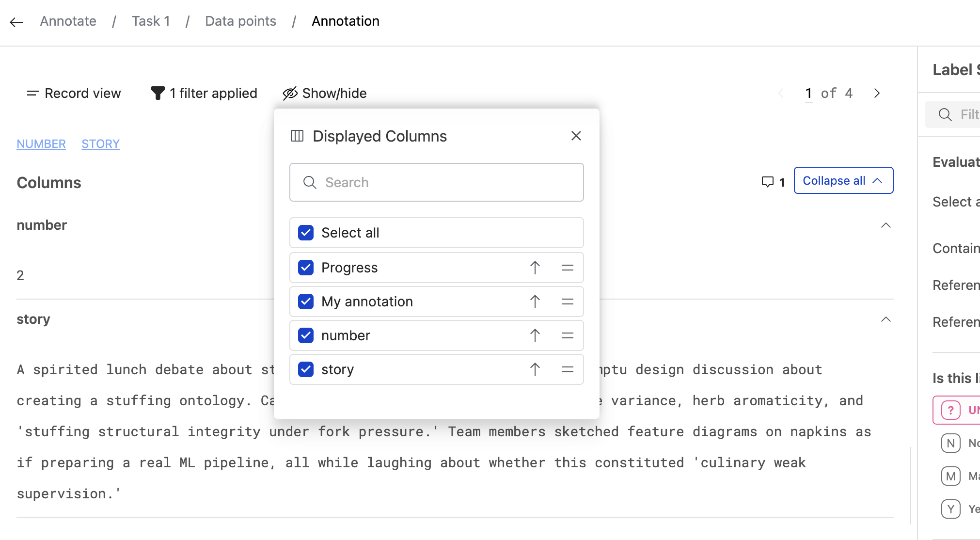Click the filter icon near '1 filter applied'
Viewport: 980px width, 540px height.
pos(157,93)
